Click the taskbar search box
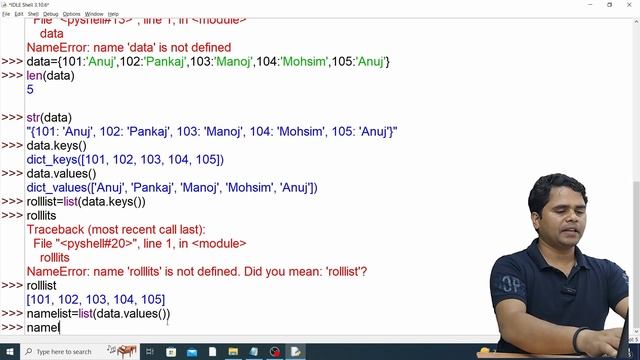The width and height of the screenshot is (640, 360). [x=80, y=351]
